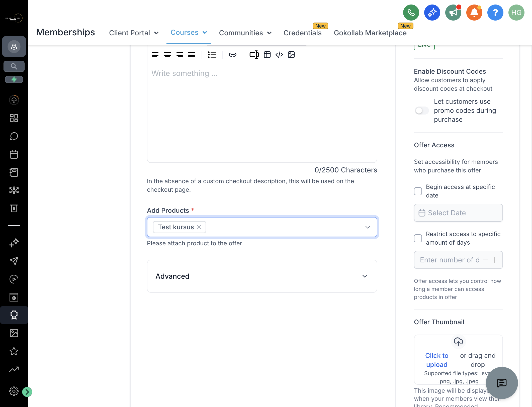This screenshot has height=407, width=532.
Task: Expand sidebar with green arrow button
Action: 27,392
